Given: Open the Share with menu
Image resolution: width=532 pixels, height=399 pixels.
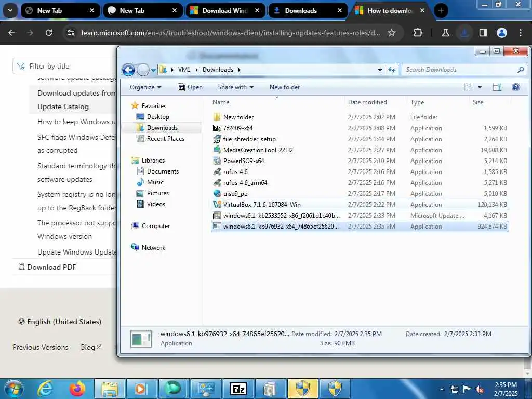Looking at the screenshot, I should pos(236,87).
